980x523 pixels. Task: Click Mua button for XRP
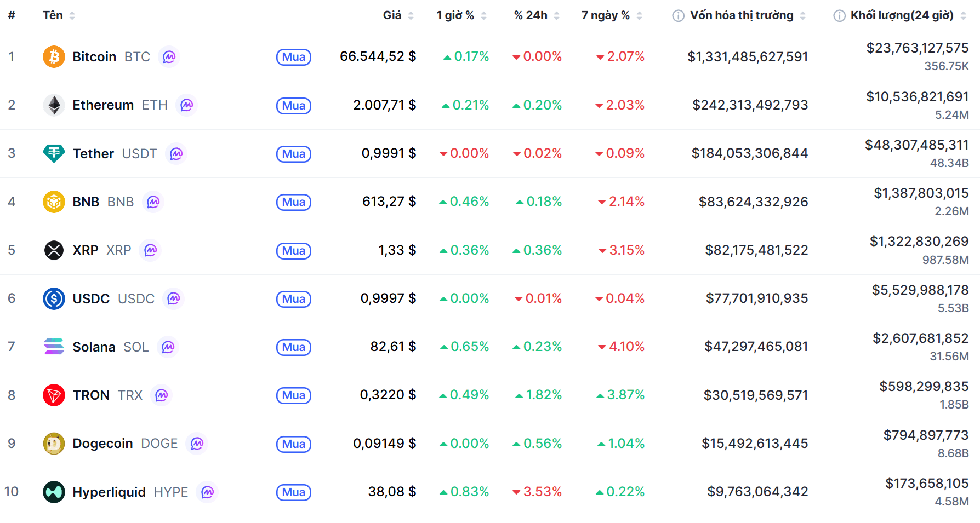(x=294, y=251)
